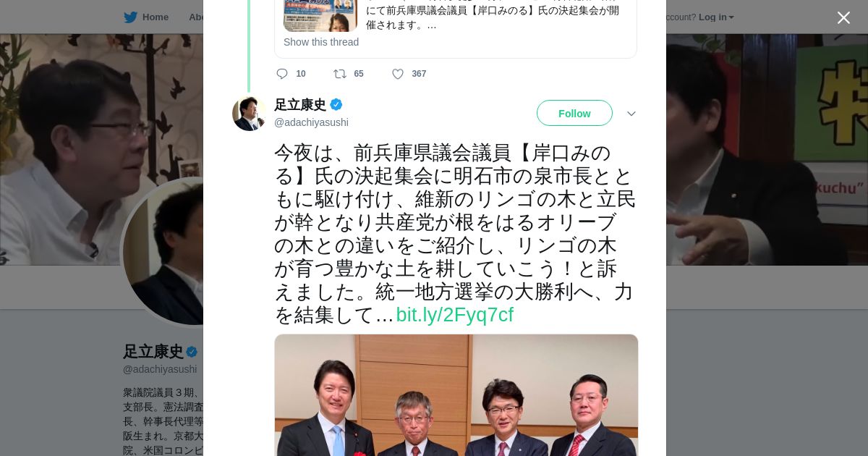Open Show this thread link
The height and width of the screenshot is (456, 868).
pyautogui.click(x=321, y=42)
